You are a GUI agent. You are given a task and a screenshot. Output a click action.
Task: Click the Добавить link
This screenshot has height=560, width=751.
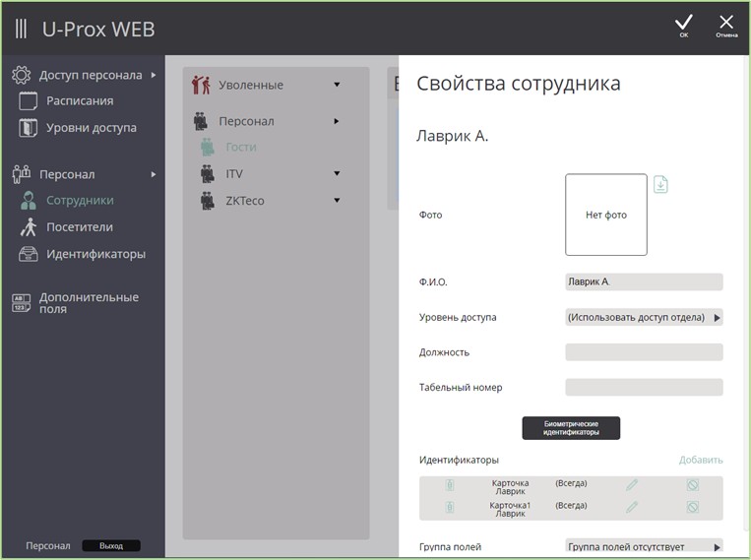(701, 460)
